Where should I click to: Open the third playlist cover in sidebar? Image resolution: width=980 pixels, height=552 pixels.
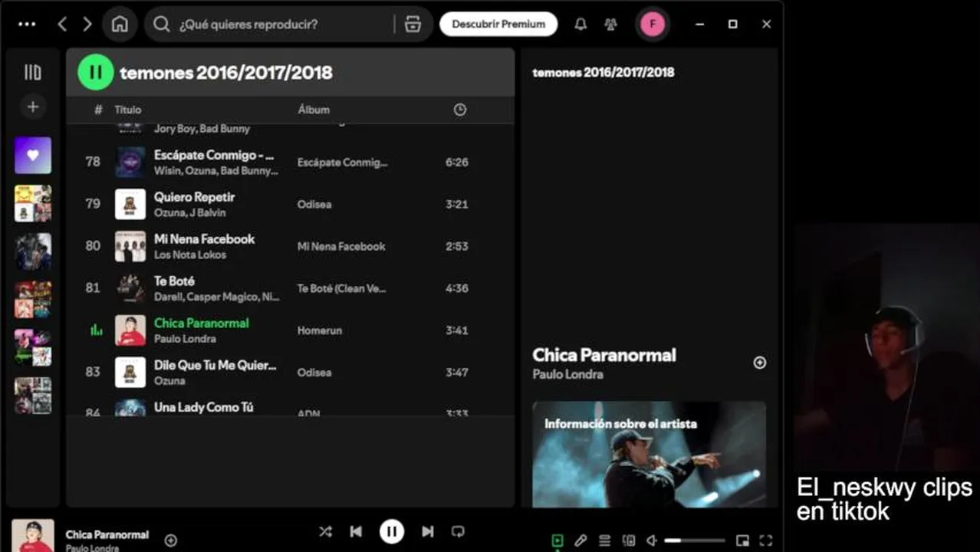[x=32, y=251]
